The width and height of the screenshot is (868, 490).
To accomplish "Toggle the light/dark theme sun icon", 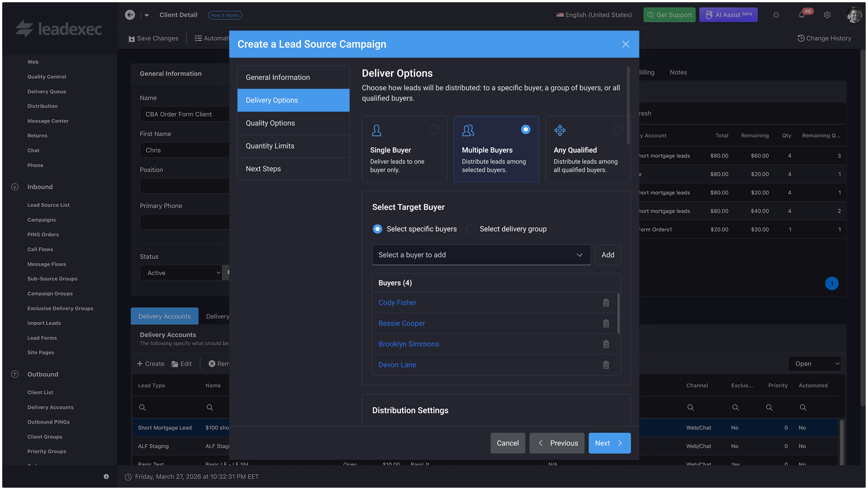I will coord(776,15).
